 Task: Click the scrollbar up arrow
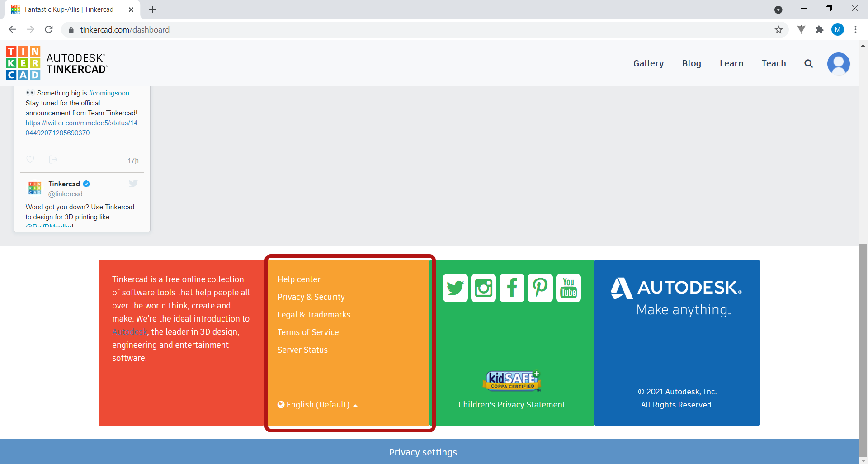pyautogui.click(x=863, y=45)
